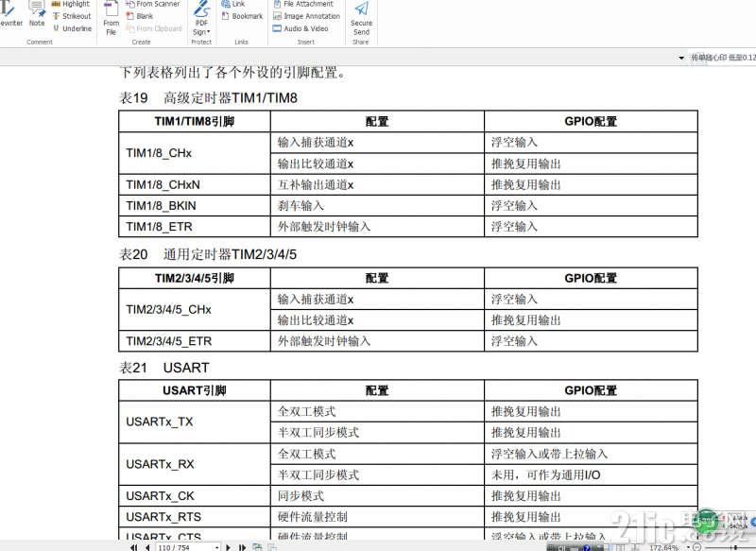The height and width of the screenshot is (551, 756).
Task: Open the blue help icon on language bar
Action: point(587,547)
